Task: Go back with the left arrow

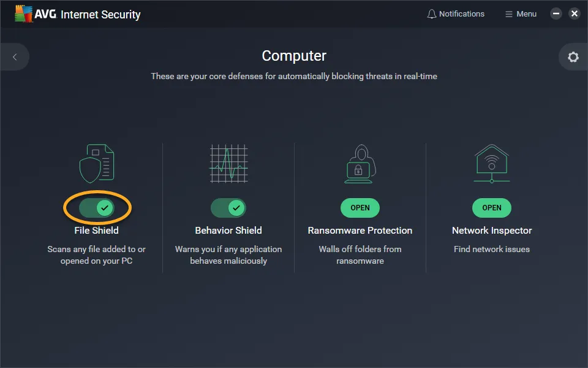Action: point(15,56)
